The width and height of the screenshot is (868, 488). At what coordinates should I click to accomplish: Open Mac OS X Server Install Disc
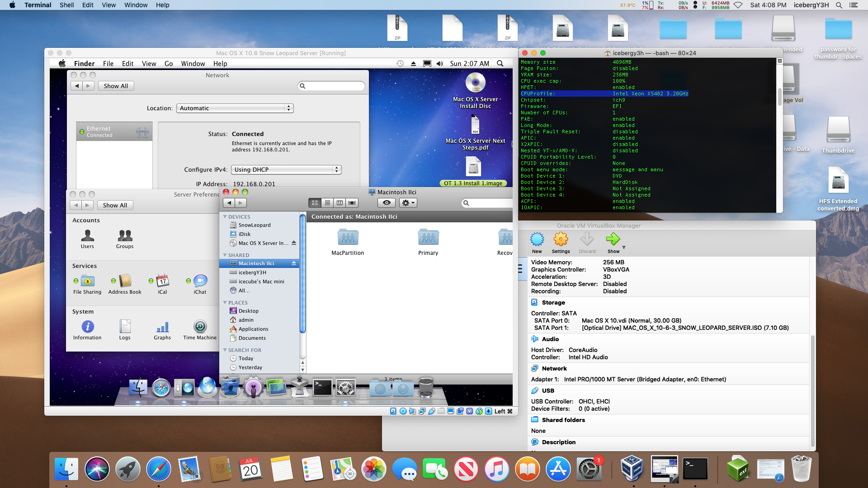pos(475,90)
